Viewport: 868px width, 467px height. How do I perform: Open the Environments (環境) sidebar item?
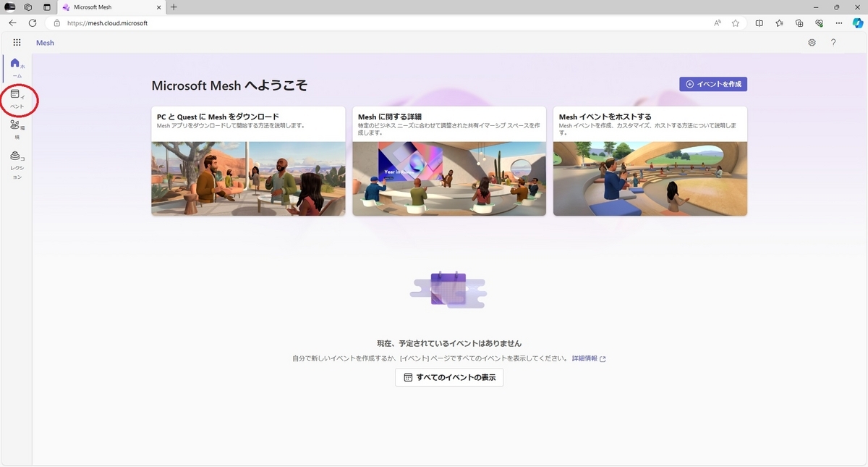pyautogui.click(x=16, y=130)
